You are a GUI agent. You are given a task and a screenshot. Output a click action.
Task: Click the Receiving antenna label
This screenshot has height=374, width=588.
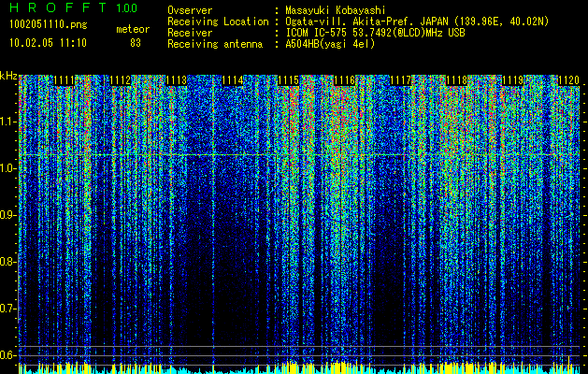pyautogui.click(x=215, y=44)
